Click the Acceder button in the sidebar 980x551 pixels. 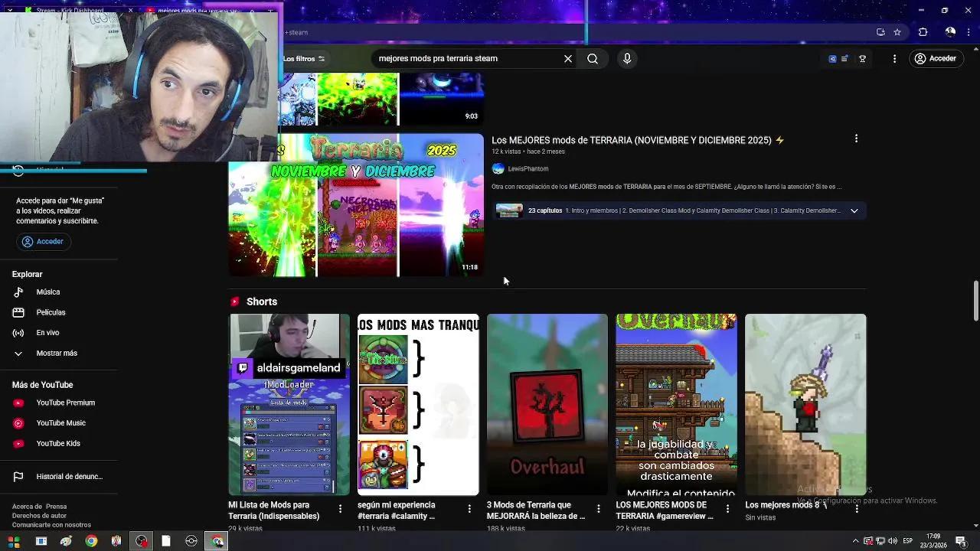[43, 241]
